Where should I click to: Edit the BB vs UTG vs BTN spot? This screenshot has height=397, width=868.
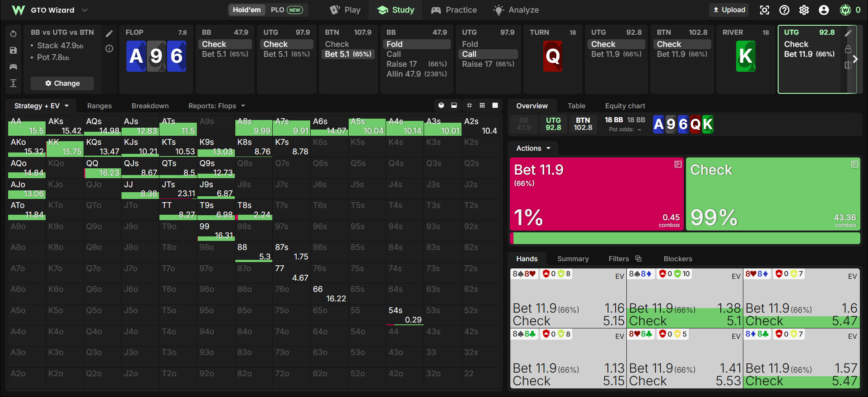pos(109,33)
